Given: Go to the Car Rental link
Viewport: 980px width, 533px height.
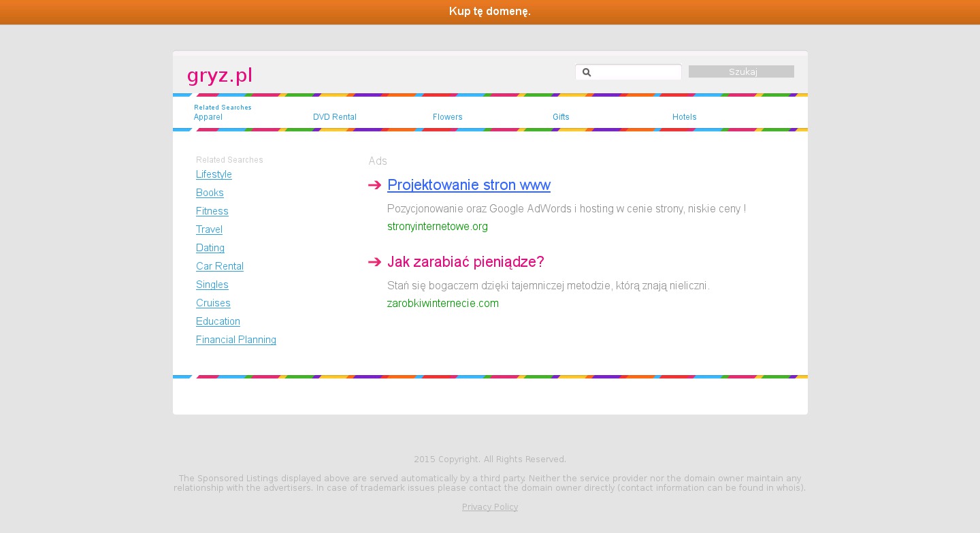Looking at the screenshot, I should pyautogui.click(x=220, y=266).
